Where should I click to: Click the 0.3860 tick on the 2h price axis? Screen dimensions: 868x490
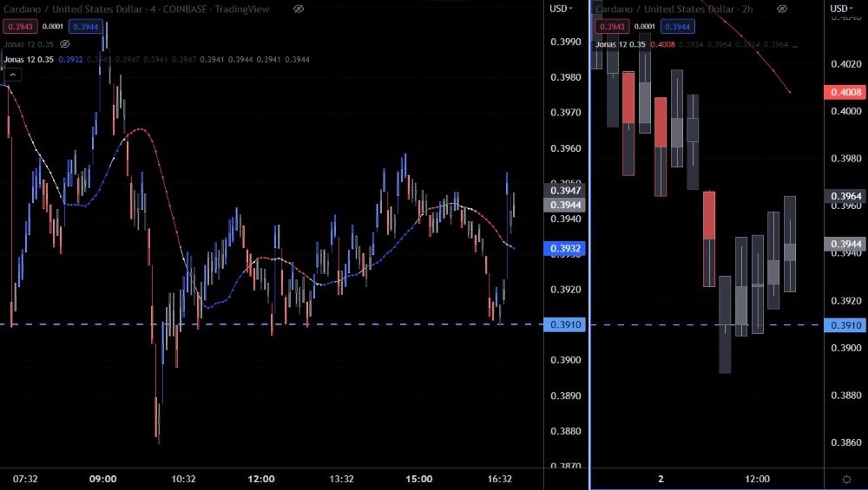pyautogui.click(x=846, y=442)
